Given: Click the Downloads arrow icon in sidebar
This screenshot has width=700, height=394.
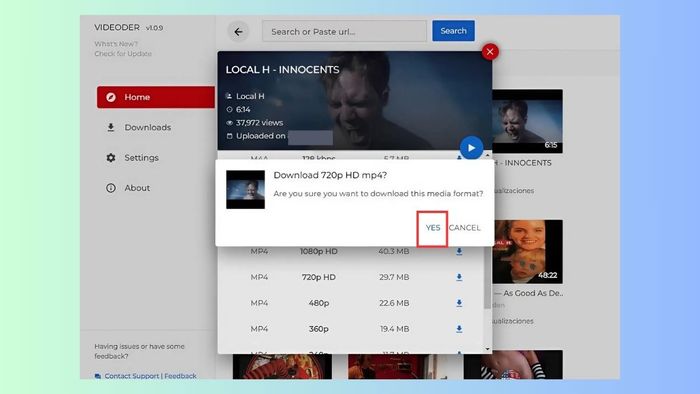Looking at the screenshot, I should pos(111,127).
